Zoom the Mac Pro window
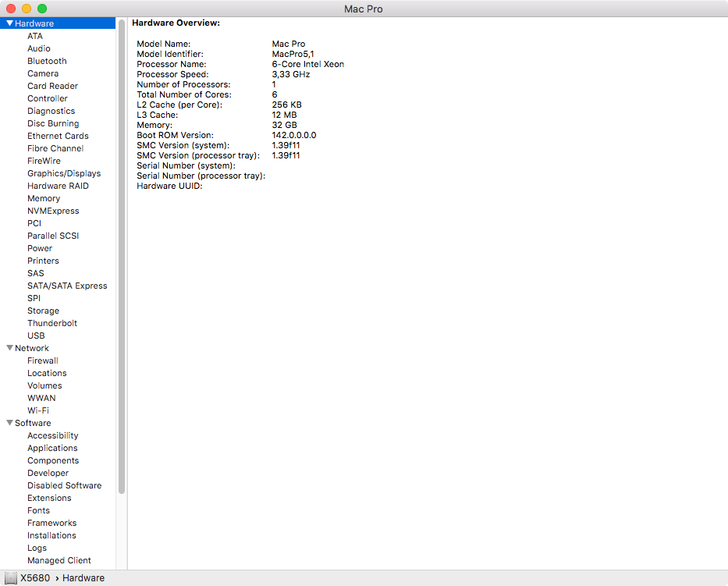 coord(42,9)
